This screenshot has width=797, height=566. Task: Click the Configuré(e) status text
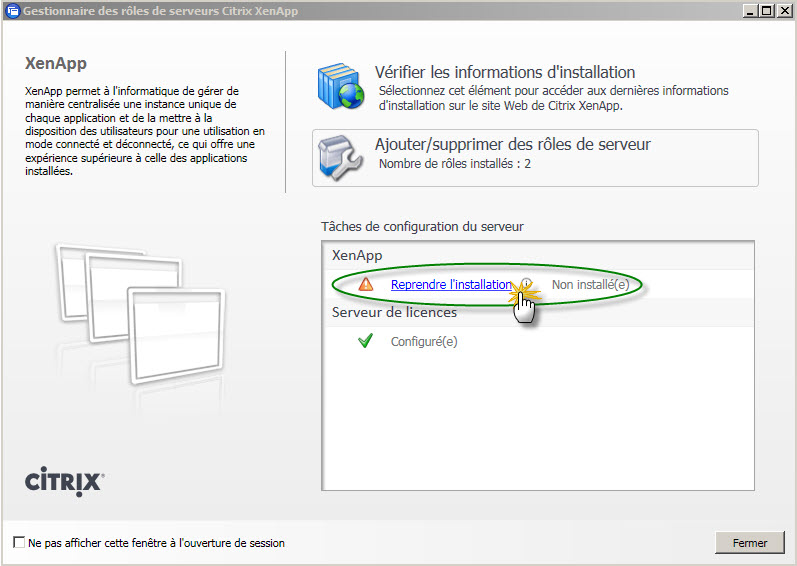(424, 341)
